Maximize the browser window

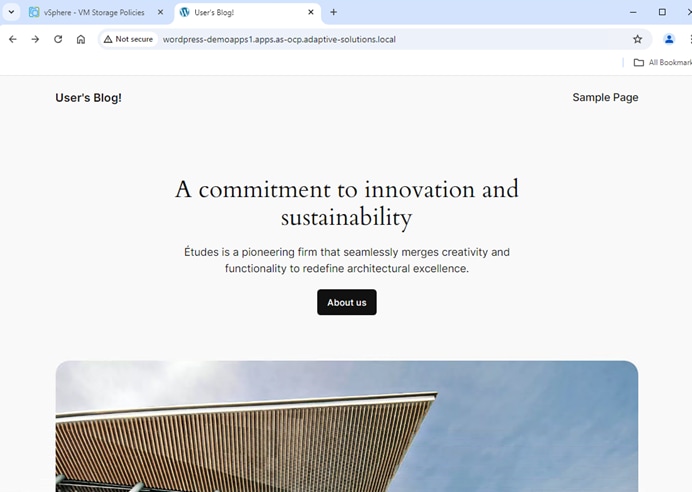click(x=662, y=12)
